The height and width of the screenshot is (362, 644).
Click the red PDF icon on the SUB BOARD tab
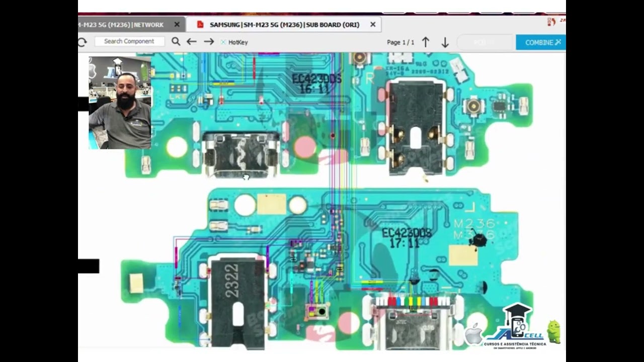pos(200,25)
